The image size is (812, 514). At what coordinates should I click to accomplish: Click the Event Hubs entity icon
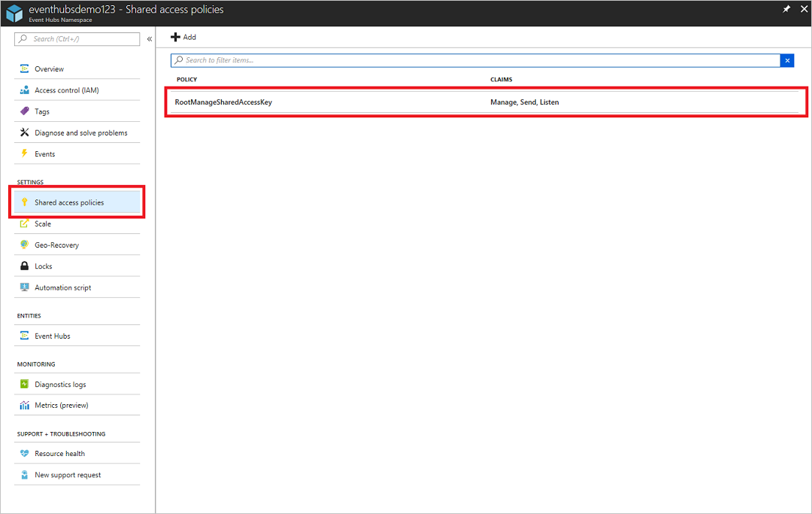click(x=24, y=335)
